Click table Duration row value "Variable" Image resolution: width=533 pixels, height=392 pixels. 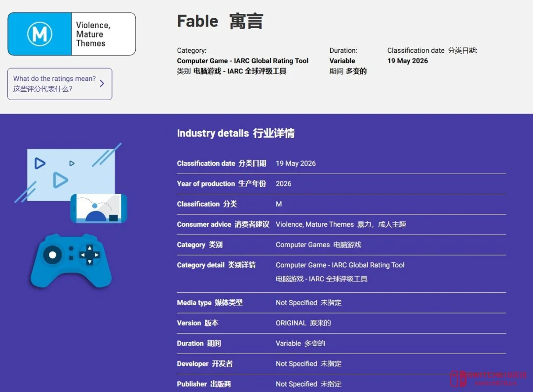[288, 343]
